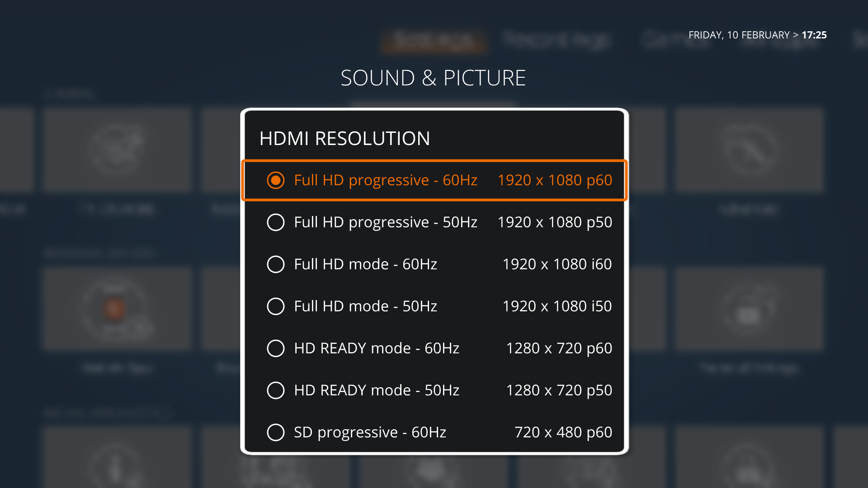This screenshot has width=868, height=488.
Task: Click the orange highlighted blurred tab at top
Action: 433,42
